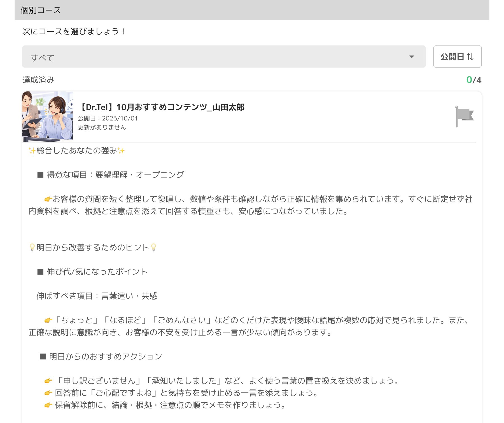504x423 pixels.
Task: Click the 伸ばすべき項目：言葉遣い・共感 line
Action: [97, 296]
